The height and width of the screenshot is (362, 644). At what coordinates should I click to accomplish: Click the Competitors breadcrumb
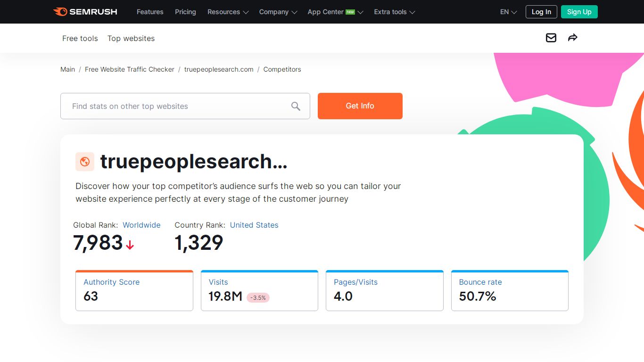click(x=282, y=69)
